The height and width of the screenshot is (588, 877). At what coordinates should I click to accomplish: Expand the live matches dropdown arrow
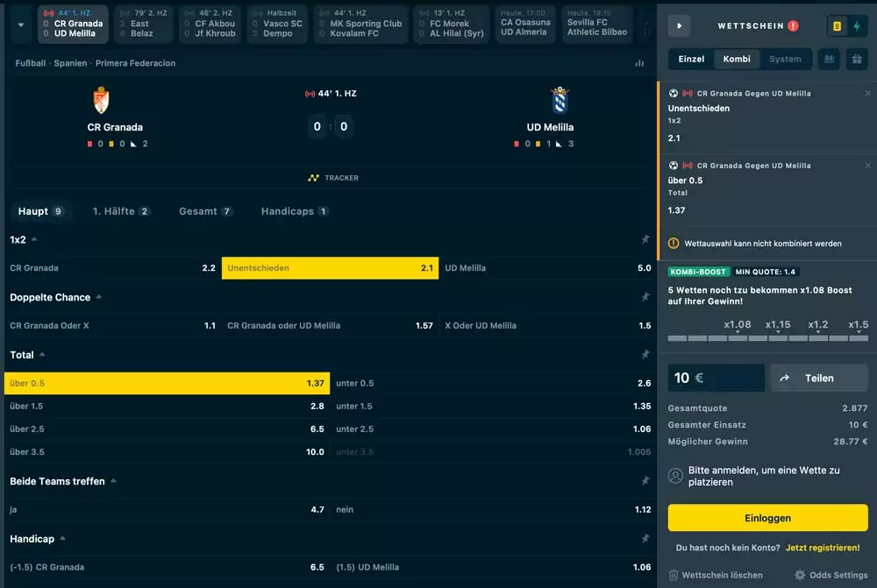[21, 25]
